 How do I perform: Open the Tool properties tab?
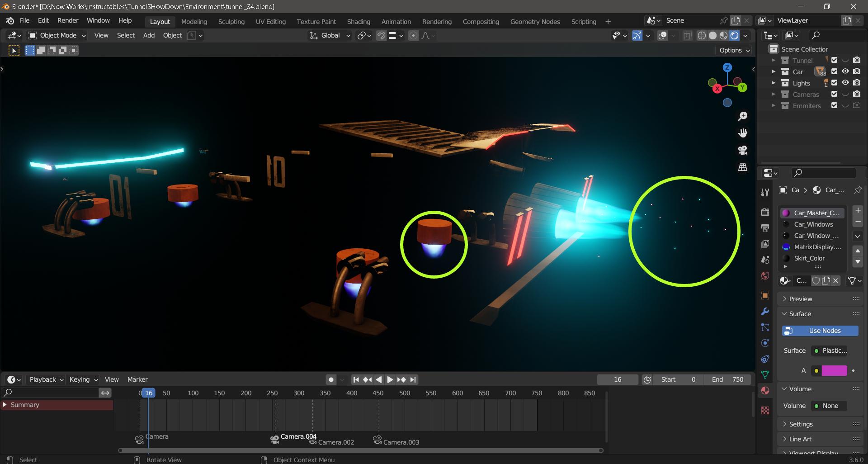[x=765, y=192]
